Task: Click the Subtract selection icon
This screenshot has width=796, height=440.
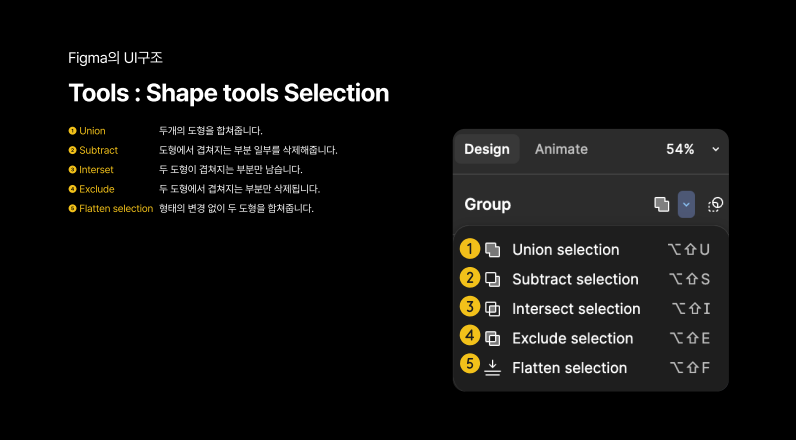Action: pos(492,279)
